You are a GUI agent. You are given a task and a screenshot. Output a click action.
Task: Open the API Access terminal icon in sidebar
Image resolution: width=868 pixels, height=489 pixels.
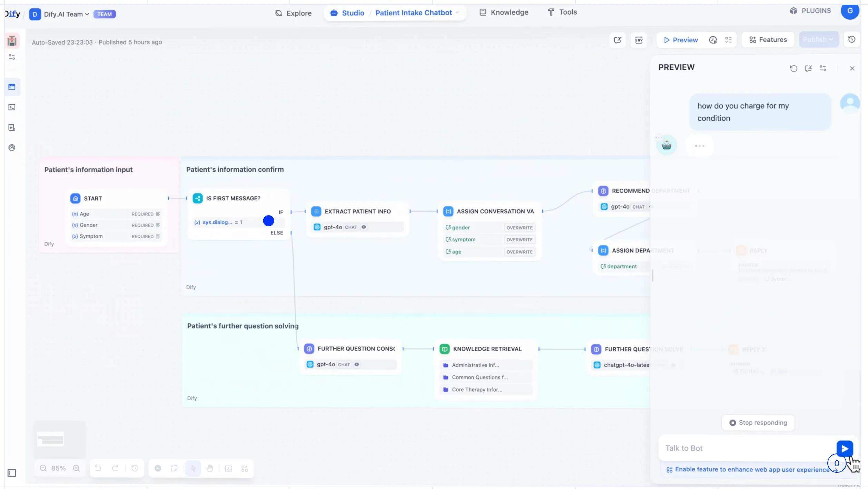click(x=12, y=107)
